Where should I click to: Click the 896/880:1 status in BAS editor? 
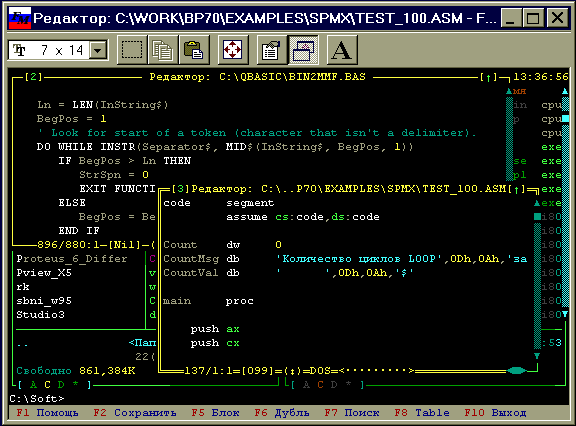(x=68, y=245)
